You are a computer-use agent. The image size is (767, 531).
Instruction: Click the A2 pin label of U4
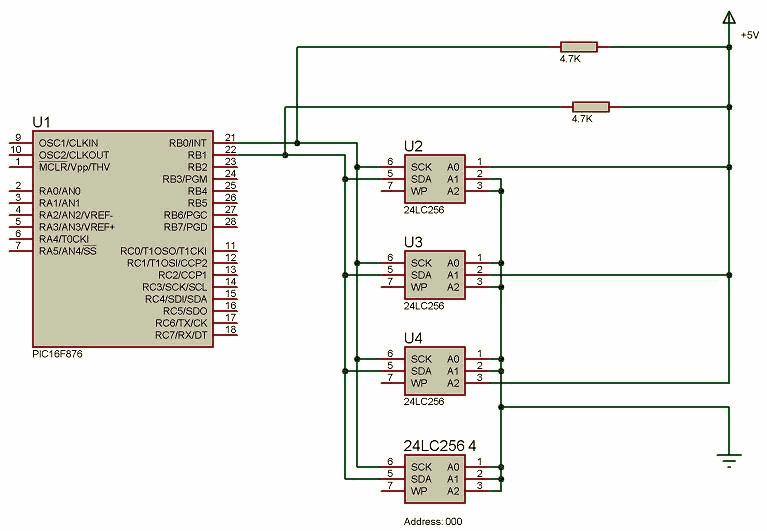453,383
